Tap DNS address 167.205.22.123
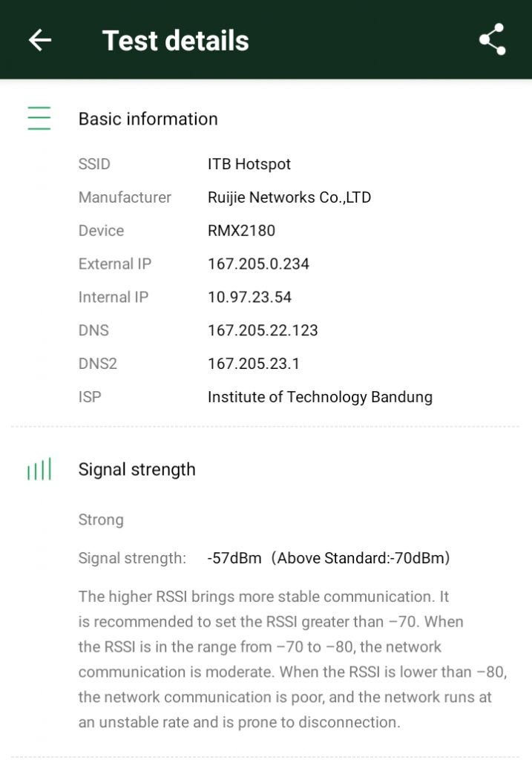 (x=263, y=331)
